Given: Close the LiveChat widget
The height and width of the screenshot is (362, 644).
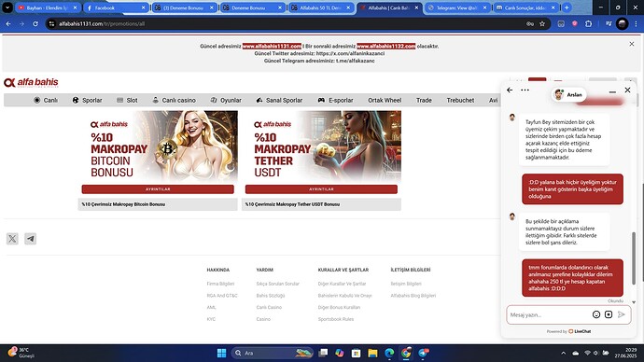Looking at the screenshot, I should click(627, 90).
